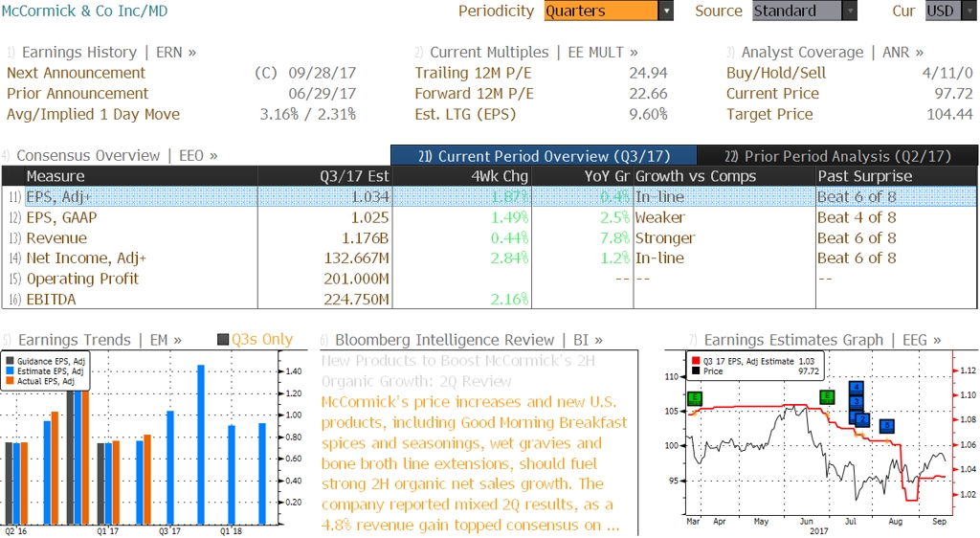Click the March green E earnings marker
This screenshot has width=980, height=538.
695,398
